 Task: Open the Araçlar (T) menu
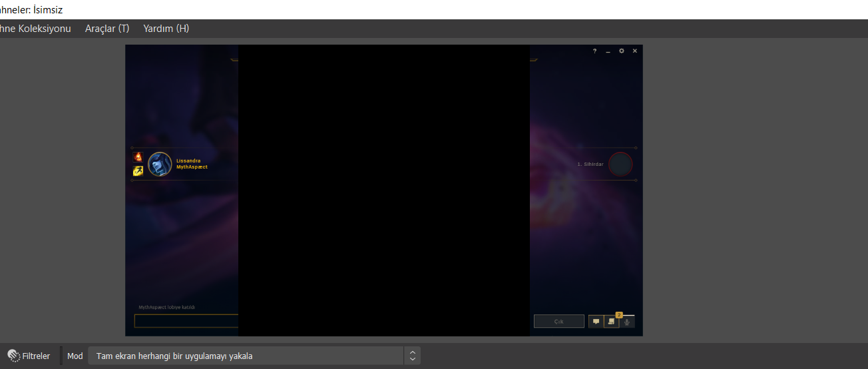click(107, 29)
